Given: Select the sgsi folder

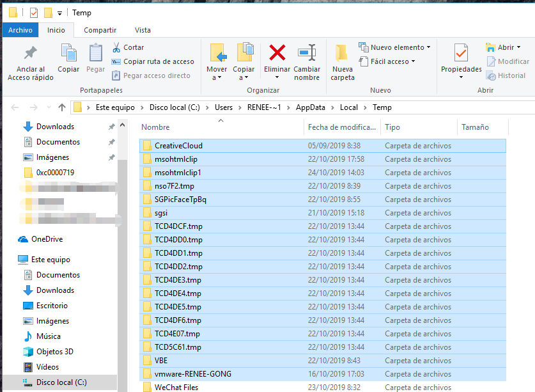Looking at the screenshot, I should point(322,213).
